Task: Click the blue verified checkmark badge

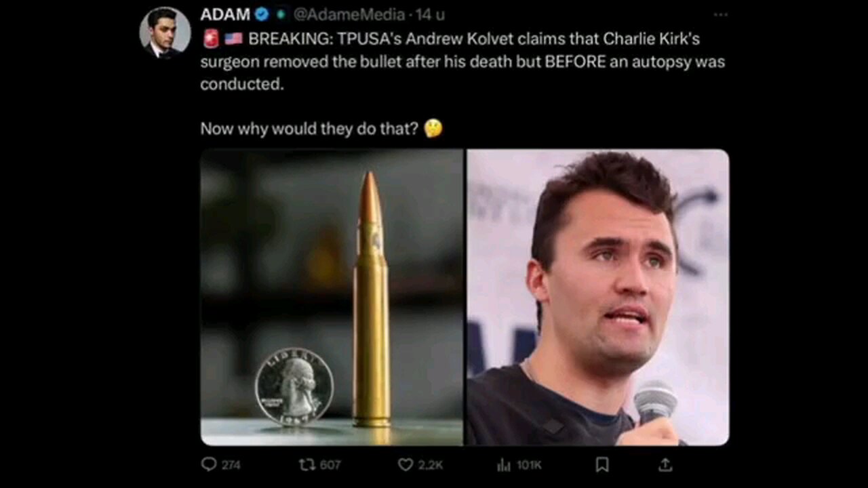Action: (263, 14)
